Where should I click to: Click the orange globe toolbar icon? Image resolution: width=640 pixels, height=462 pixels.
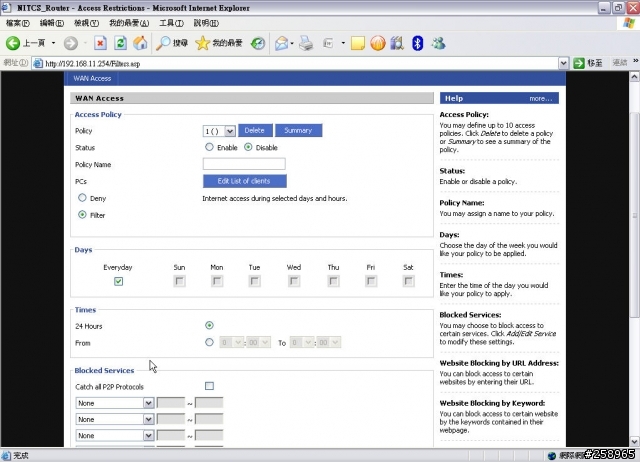pyautogui.click(x=378, y=43)
